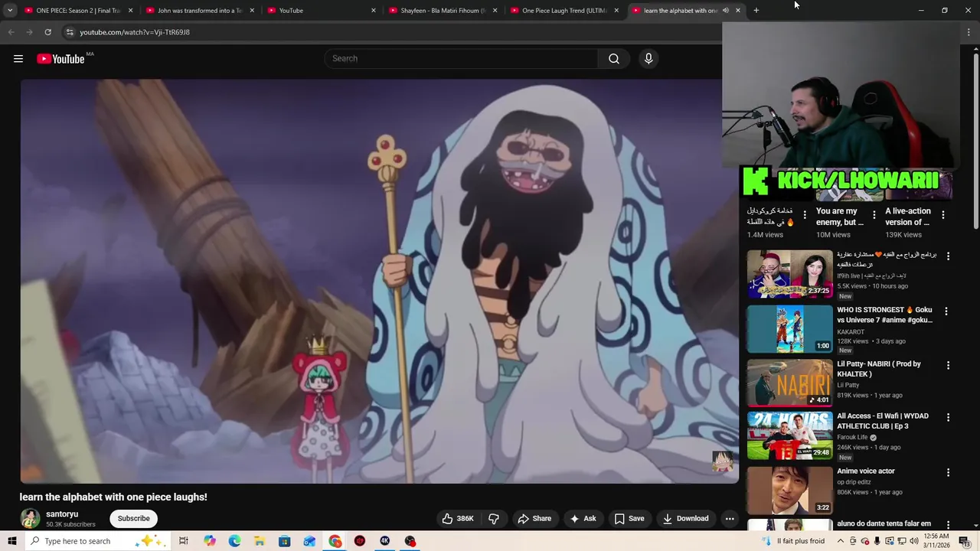Open NABIRI video thumbnail
This screenshot has width=980, height=551.
coord(789,383)
